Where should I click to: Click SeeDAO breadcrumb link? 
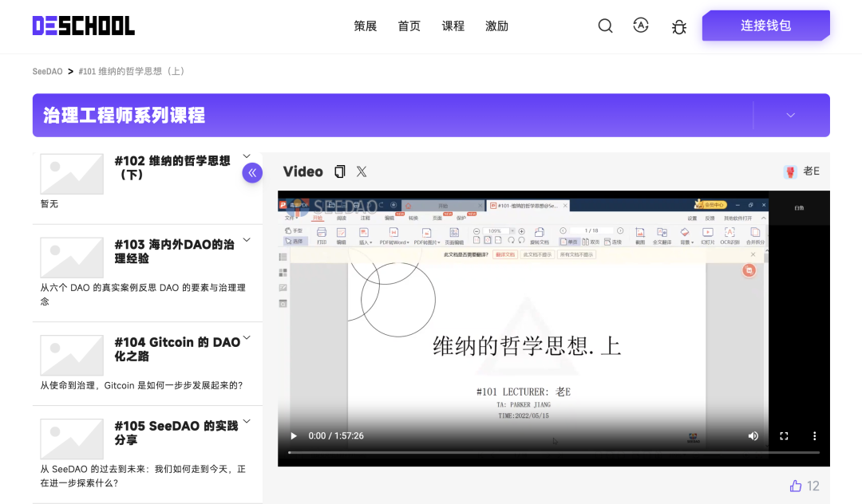pyautogui.click(x=47, y=71)
